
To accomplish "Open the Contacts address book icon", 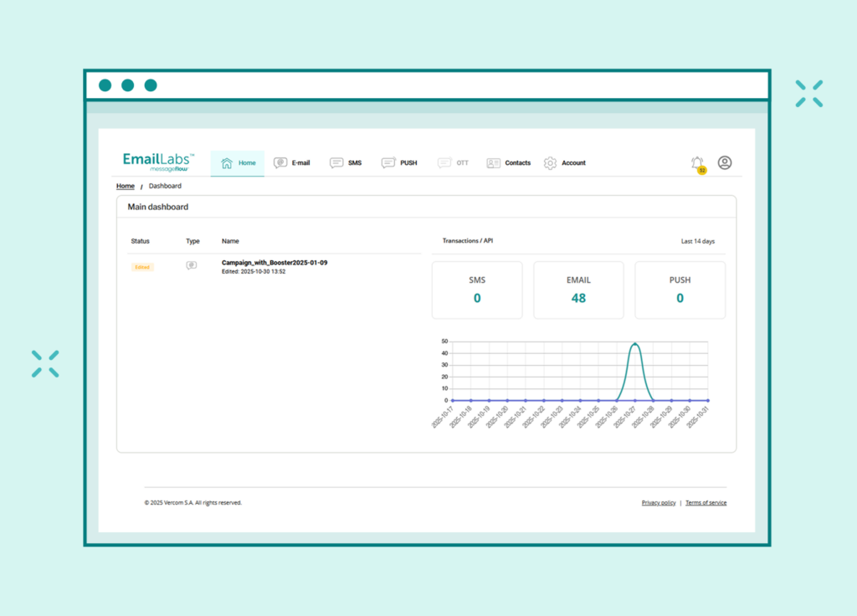I will point(494,162).
